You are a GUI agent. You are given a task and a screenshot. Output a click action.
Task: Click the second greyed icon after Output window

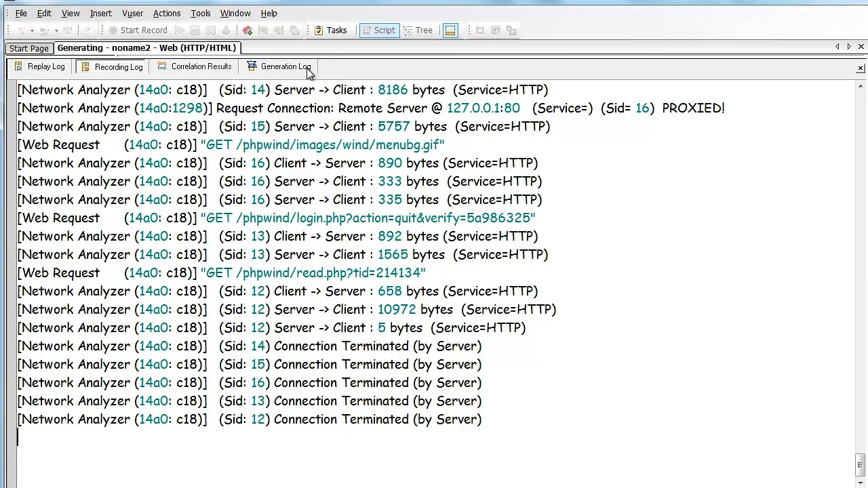tap(496, 30)
